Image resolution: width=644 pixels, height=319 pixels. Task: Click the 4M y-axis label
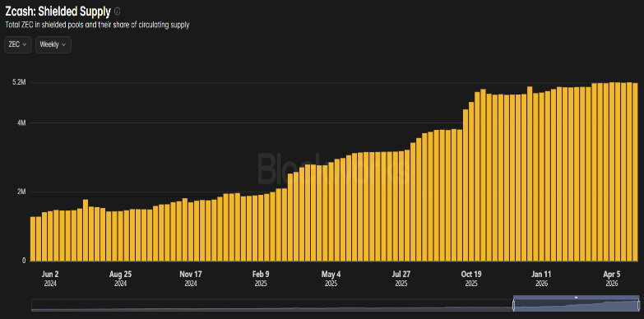click(21, 123)
